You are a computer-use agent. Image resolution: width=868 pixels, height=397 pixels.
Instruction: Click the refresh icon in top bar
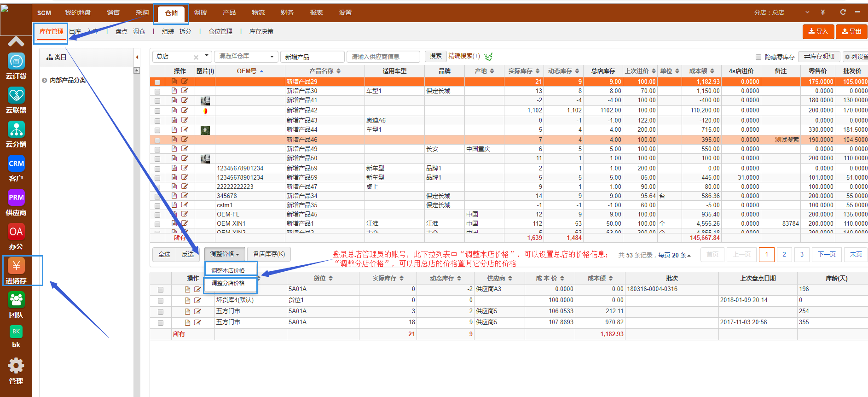click(843, 12)
